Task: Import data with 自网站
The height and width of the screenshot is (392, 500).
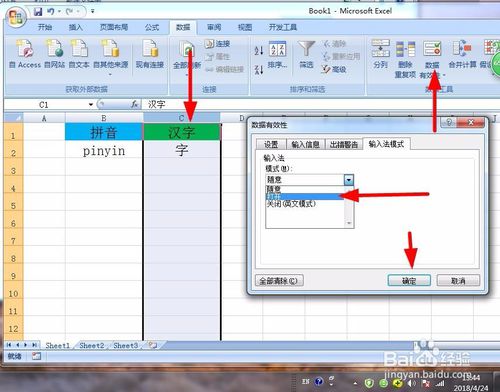Action: [x=55, y=53]
